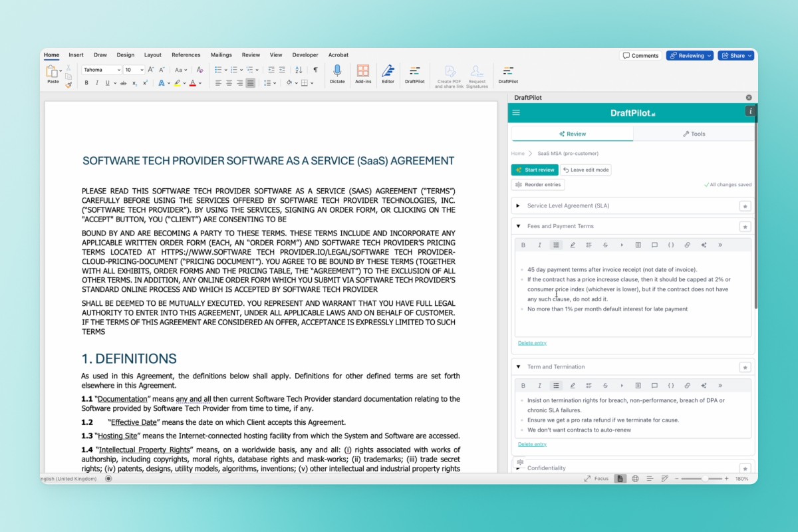The image size is (798, 532).
Task: Click the Paste clipboard icon
Action: [52, 70]
